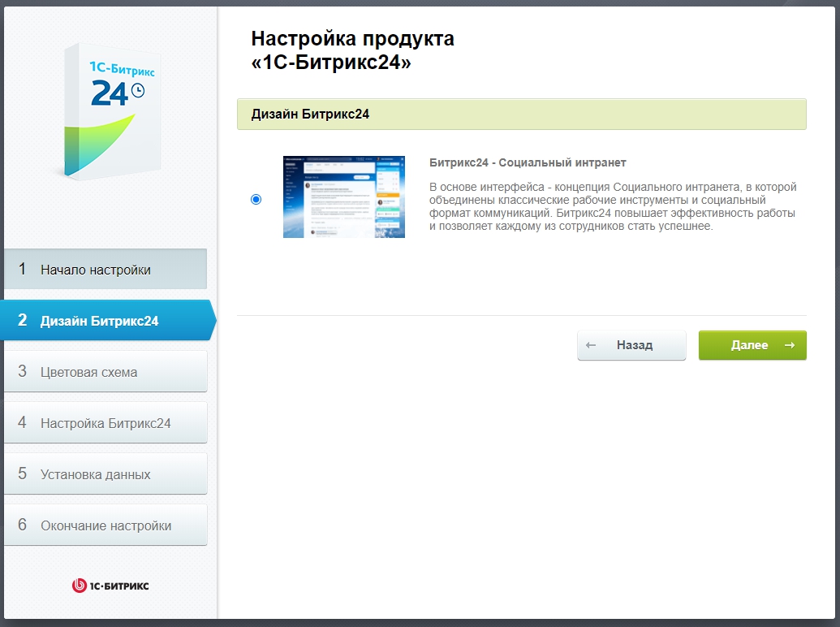This screenshot has height=627, width=840.
Task: Go to step 6 Окончание настройки
Action: pyautogui.click(x=106, y=525)
